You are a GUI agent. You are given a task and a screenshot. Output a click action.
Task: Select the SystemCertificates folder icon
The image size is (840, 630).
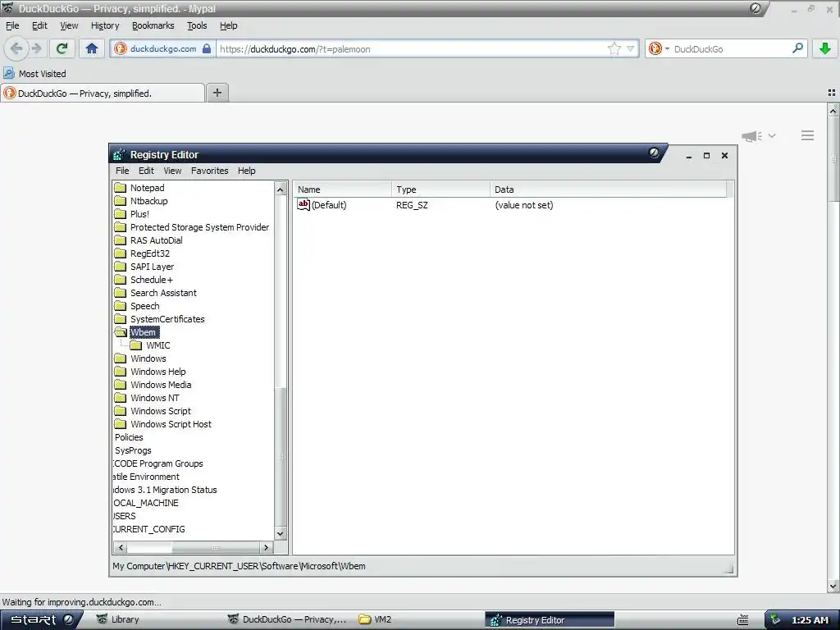click(121, 319)
